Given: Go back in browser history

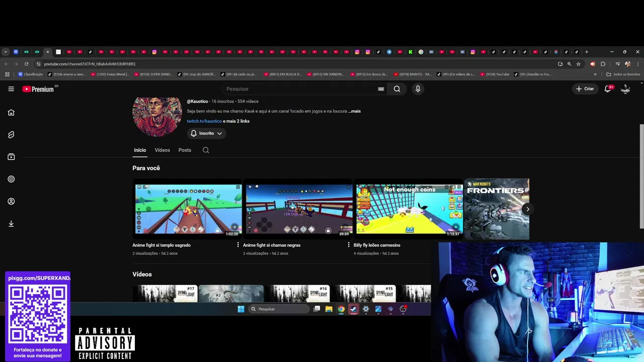Looking at the screenshot, I should [6, 64].
